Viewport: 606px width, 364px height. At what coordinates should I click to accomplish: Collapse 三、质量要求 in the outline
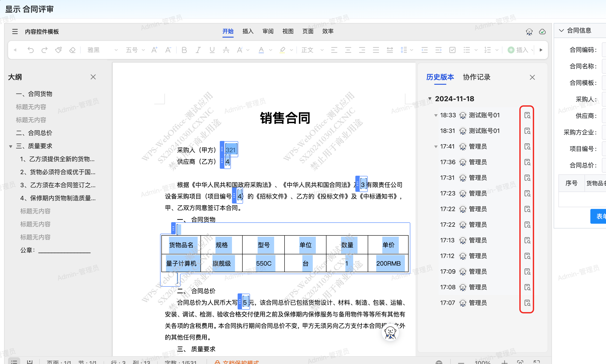pos(11,146)
